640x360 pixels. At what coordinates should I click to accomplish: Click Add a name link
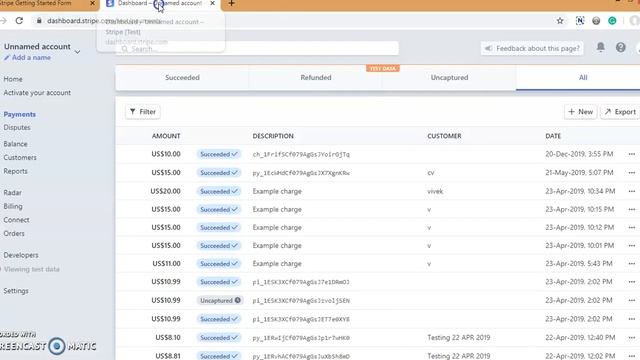click(x=27, y=58)
